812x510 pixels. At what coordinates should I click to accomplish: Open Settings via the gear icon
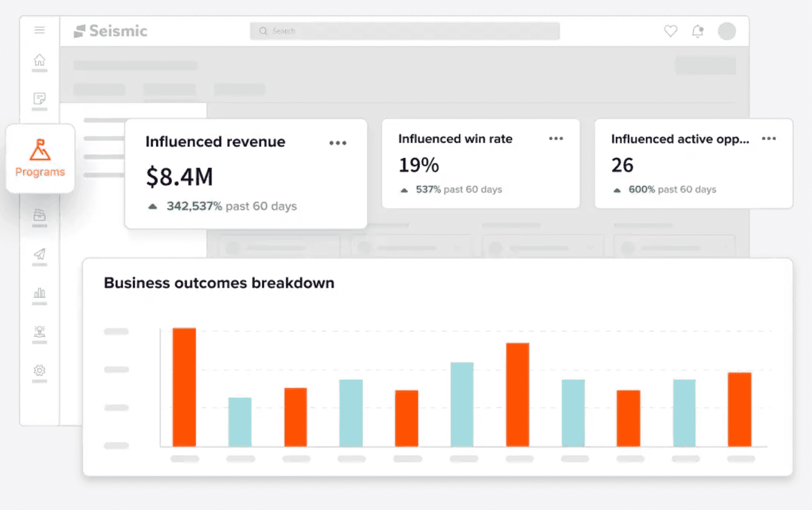coord(40,371)
